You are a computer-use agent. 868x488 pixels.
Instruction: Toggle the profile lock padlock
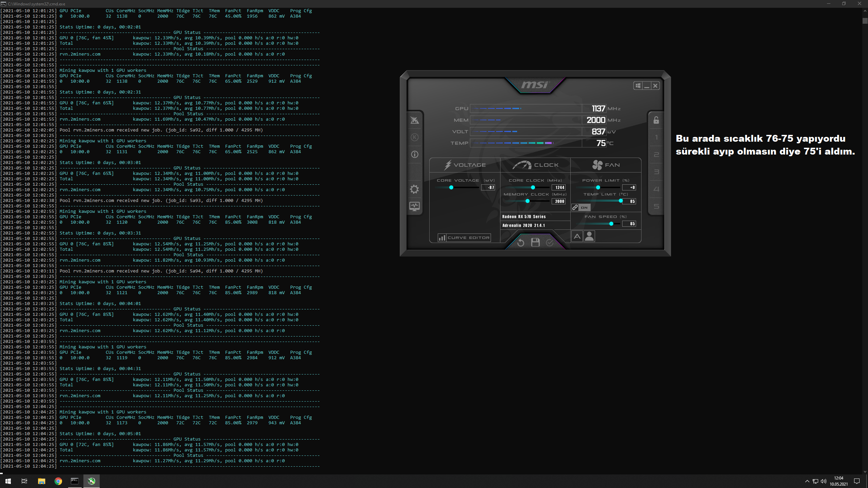tap(656, 120)
